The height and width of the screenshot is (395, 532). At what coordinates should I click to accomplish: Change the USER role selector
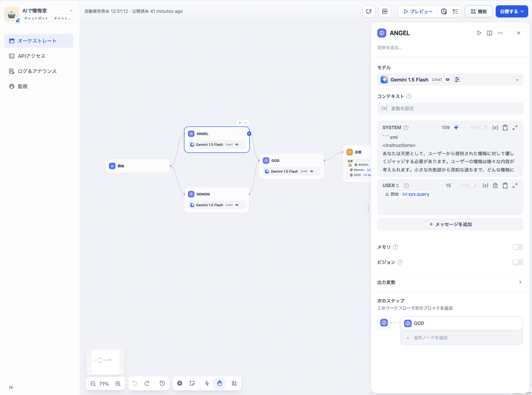(x=390, y=186)
